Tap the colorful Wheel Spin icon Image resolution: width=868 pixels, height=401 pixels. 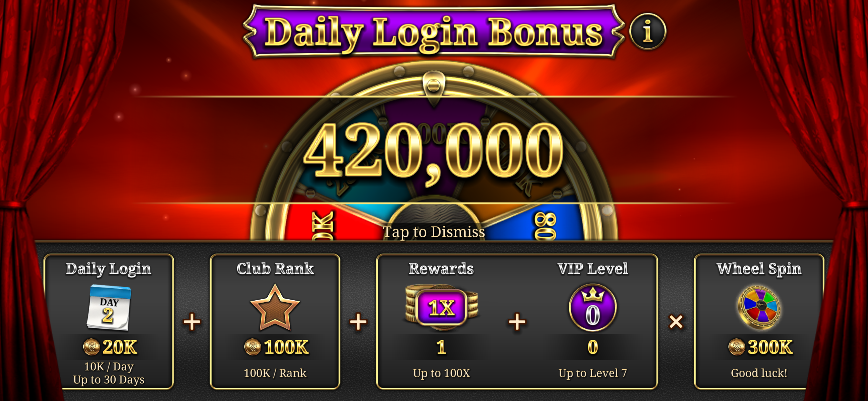759,307
